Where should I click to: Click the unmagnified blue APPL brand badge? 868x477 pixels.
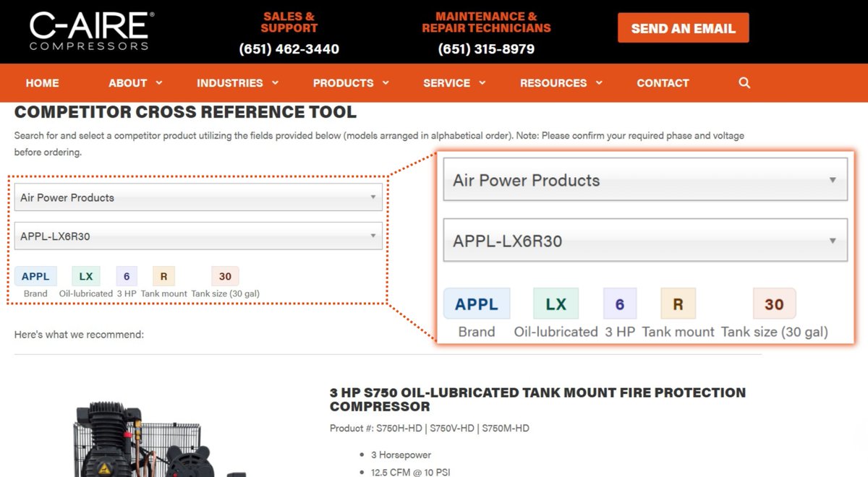click(x=35, y=276)
